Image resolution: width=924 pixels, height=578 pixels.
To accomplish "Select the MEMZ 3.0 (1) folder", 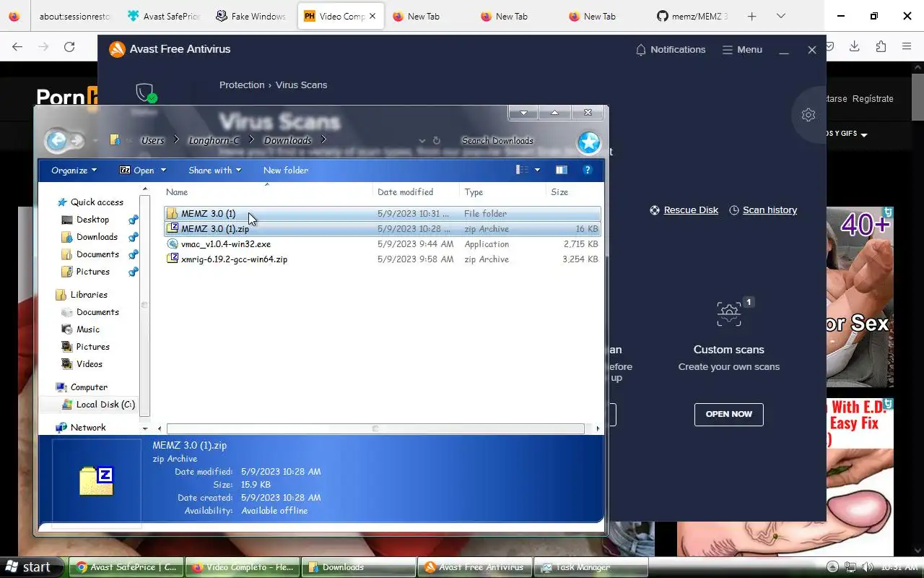I will click(383, 214).
